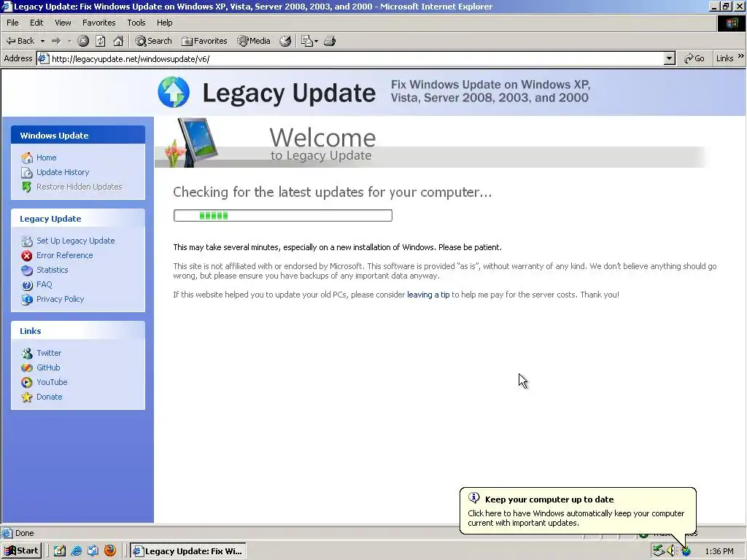Open the Home sidebar link
747x560 pixels.
tap(46, 157)
